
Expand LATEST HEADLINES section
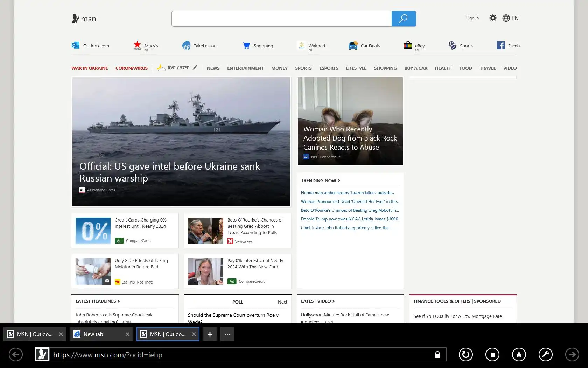coord(98,301)
